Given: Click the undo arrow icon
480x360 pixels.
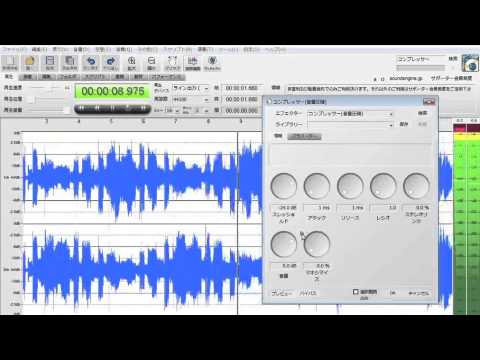Looking at the screenshot, I should pyautogui.click(x=90, y=63).
